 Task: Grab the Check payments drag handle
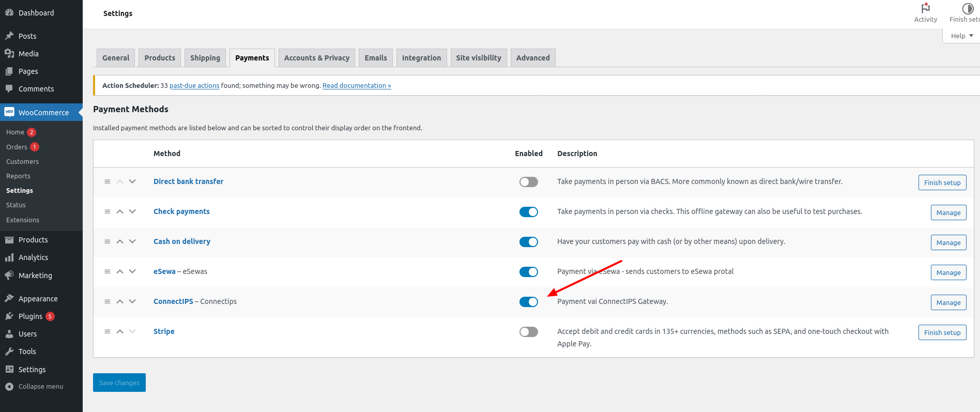click(108, 211)
